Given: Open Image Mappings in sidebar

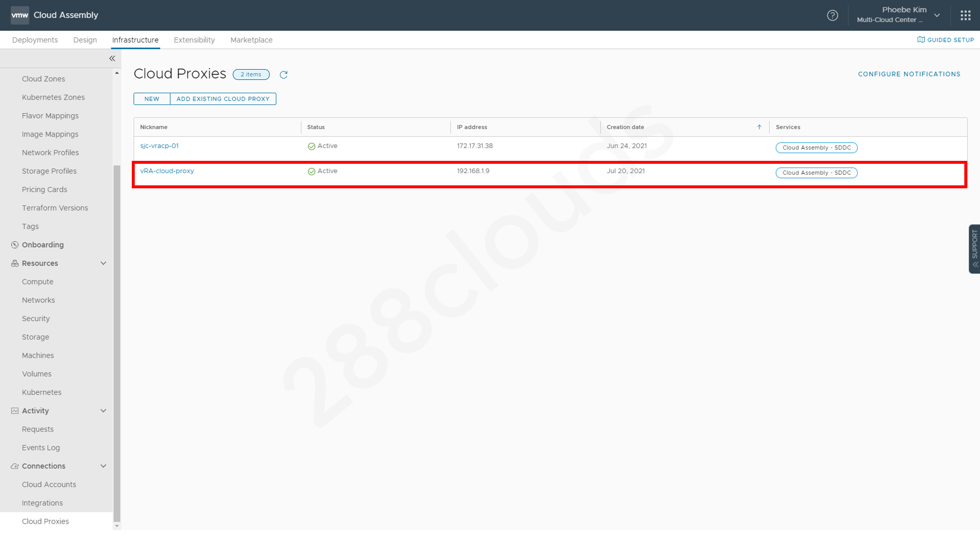Looking at the screenshot, I should (x=50, y=134).
